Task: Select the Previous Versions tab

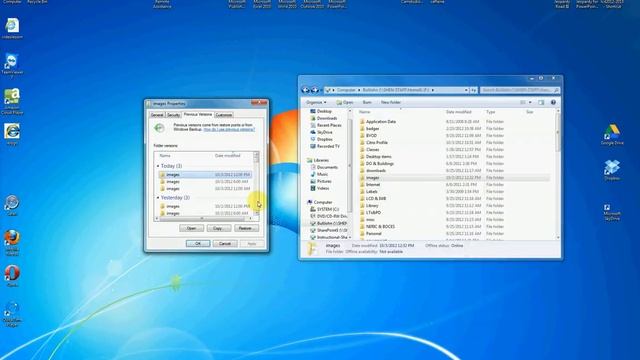Action: point(198,114)
